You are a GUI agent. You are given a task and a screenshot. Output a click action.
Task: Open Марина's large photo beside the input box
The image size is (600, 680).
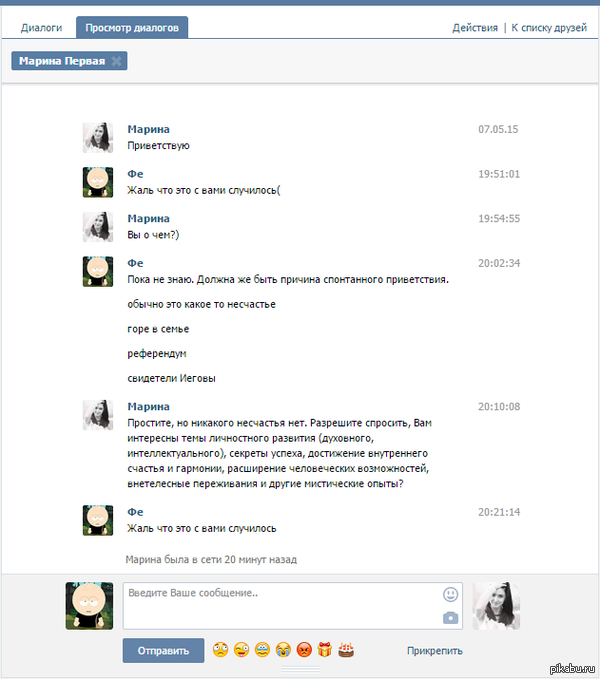pos(496,606)
